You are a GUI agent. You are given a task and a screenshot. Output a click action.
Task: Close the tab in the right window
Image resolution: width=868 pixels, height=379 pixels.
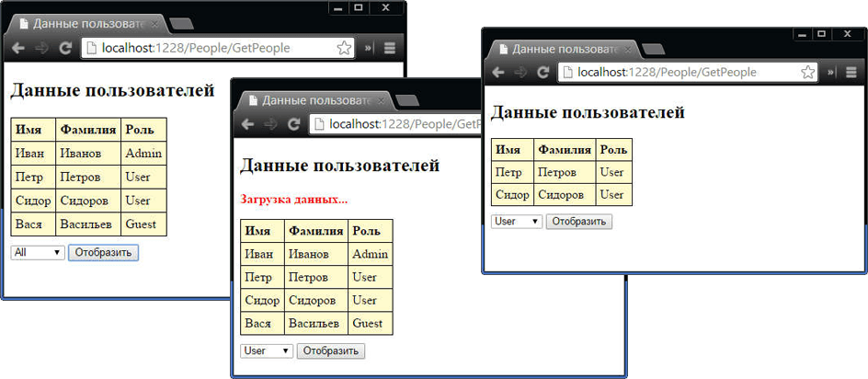[627, 49]
